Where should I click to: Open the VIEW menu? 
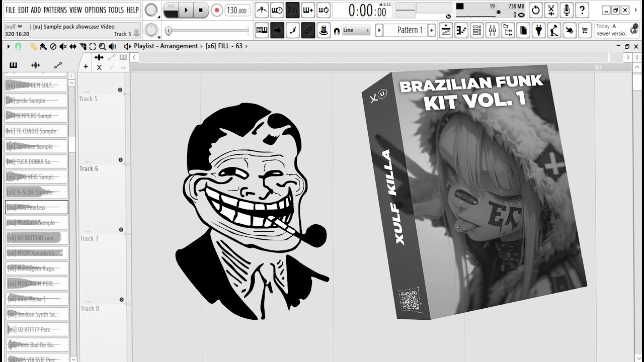coord(75,10)
